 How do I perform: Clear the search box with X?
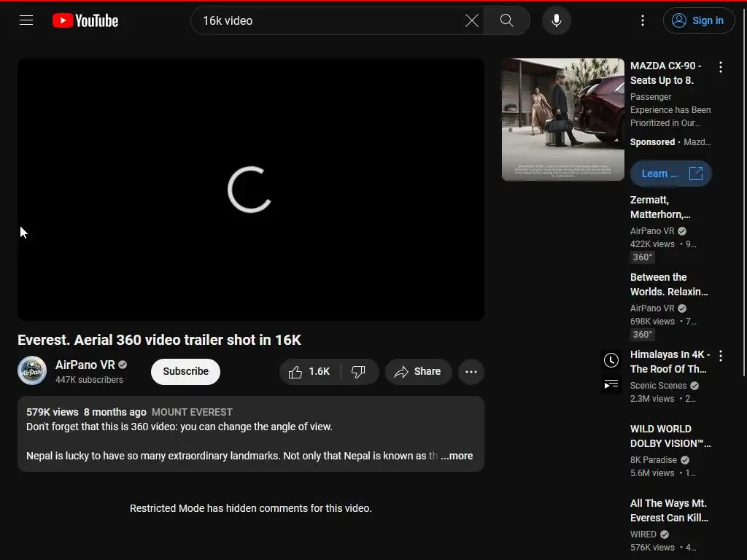472,20
